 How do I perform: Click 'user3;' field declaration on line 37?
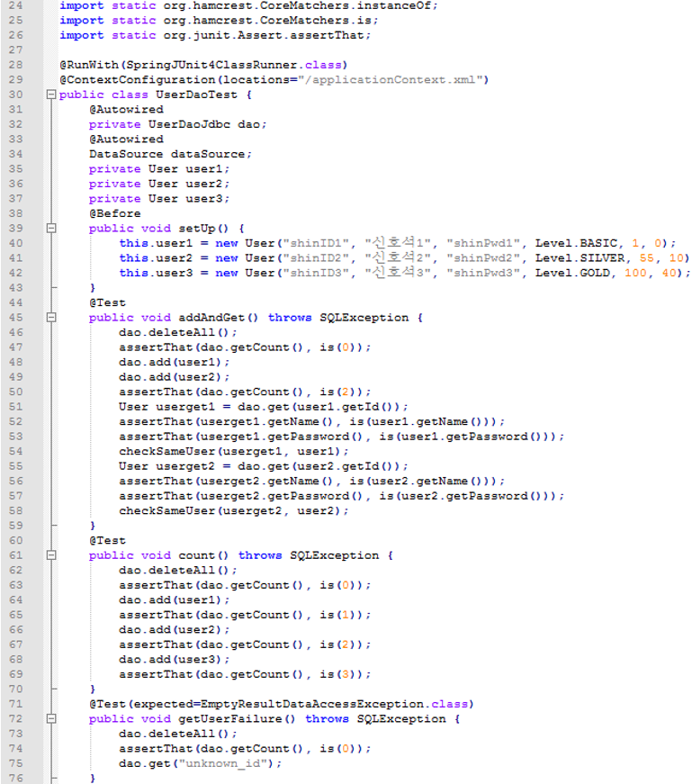coord(208,199)
